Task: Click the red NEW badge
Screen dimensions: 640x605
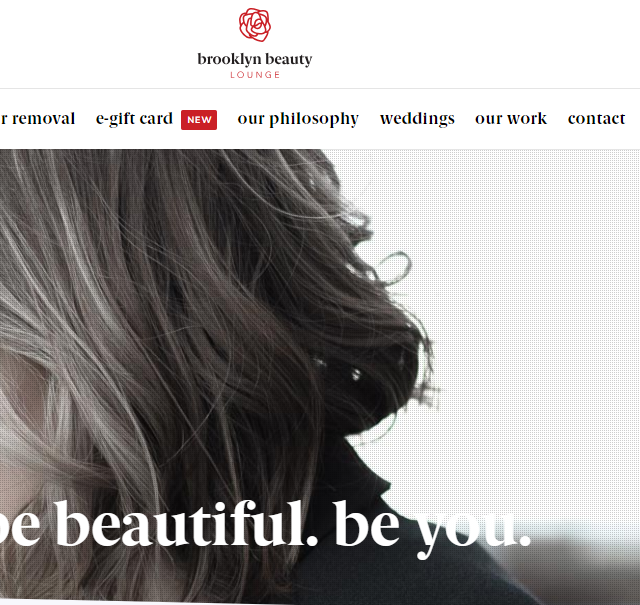Action: (x=199, y=120)
